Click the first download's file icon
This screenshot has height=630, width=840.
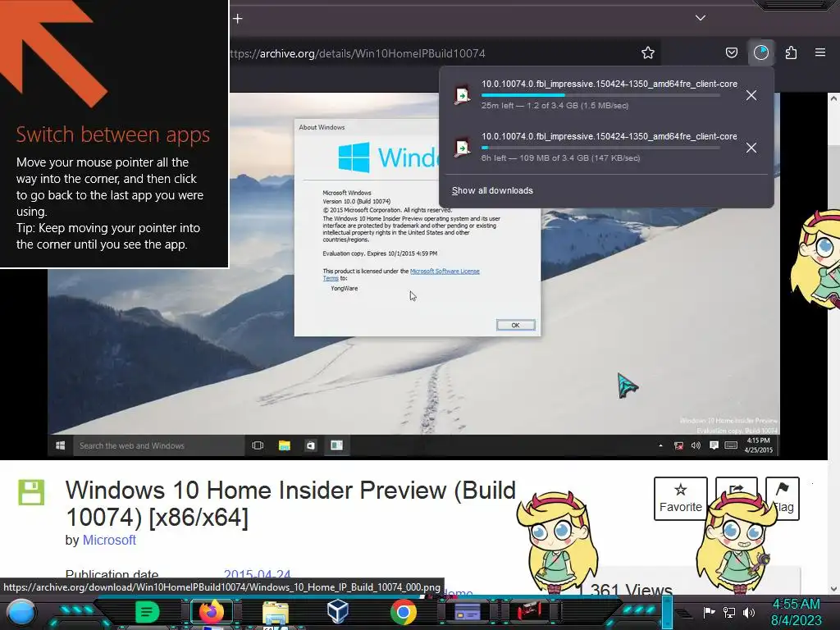(462, 95)
